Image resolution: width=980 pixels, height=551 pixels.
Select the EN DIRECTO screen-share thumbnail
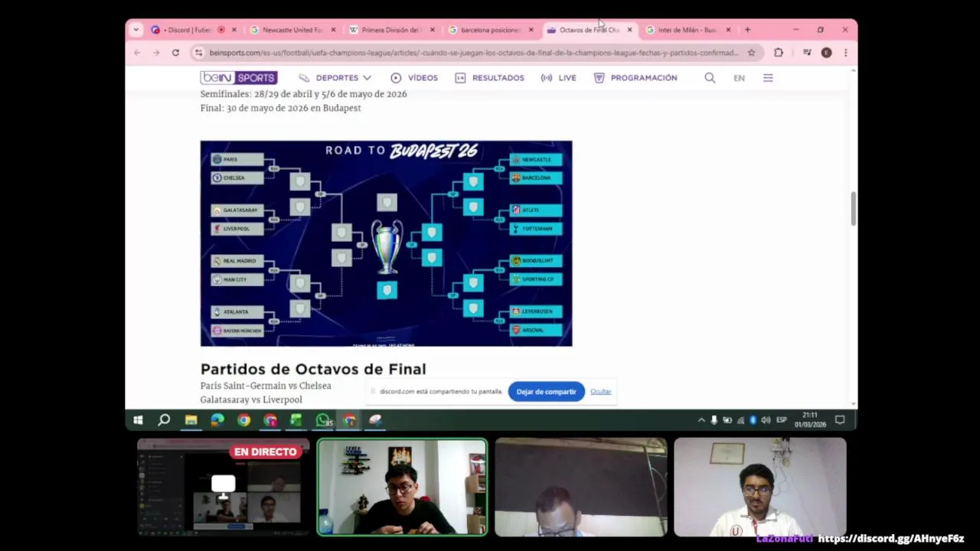[x=224, y=487]
